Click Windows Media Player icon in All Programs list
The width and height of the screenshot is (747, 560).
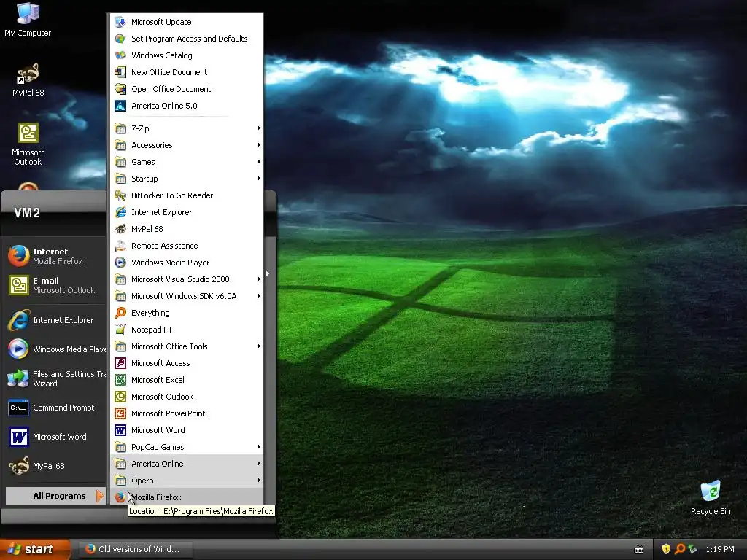point(120,262)
